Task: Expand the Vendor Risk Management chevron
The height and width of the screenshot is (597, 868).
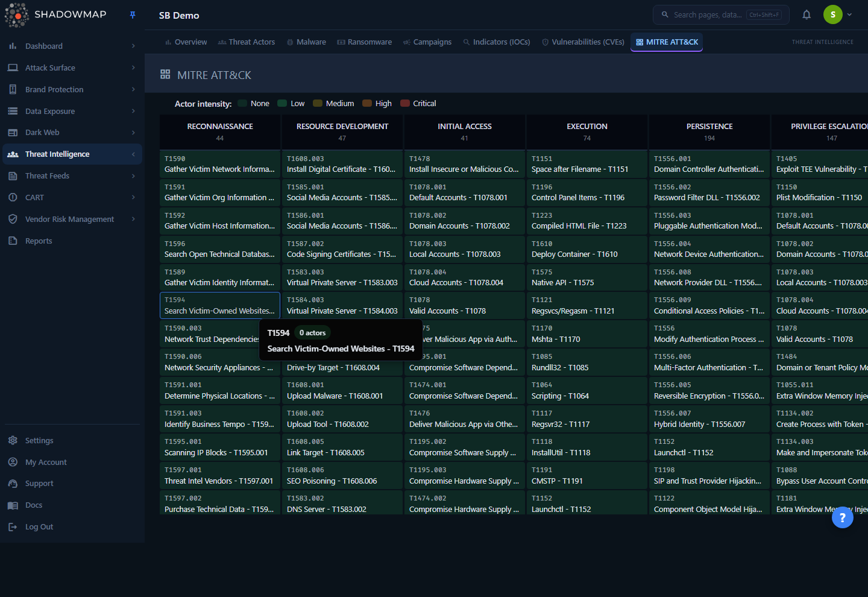Action: point(133,219)
